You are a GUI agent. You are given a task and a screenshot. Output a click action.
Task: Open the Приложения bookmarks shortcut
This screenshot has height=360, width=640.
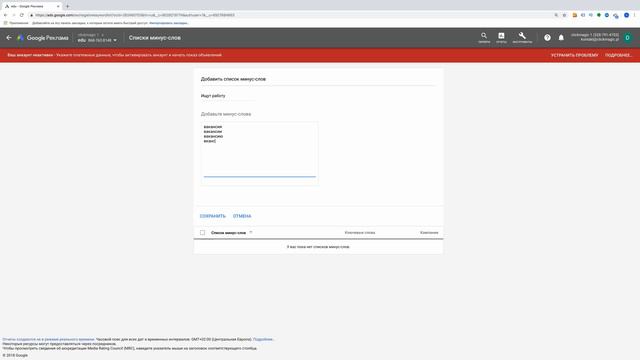tap(16, 23)
